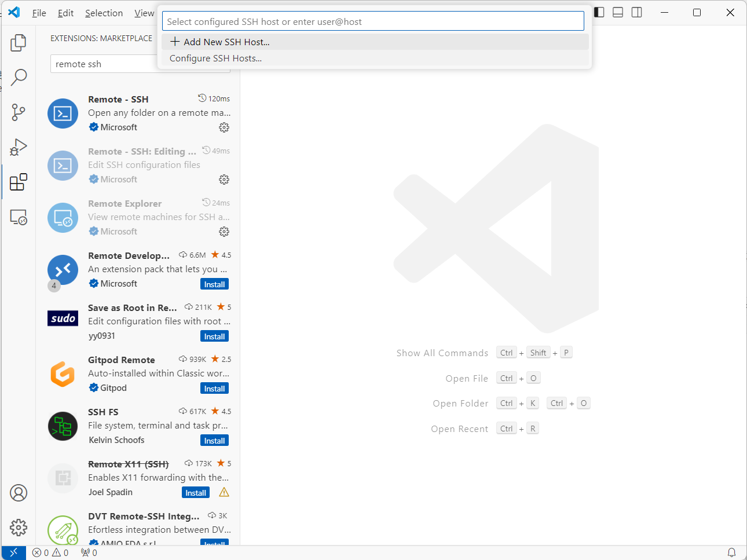Viewport: 747px width, 560px height.
Task: Click the VS Code logo icon
Action: [x=14, y=12]
